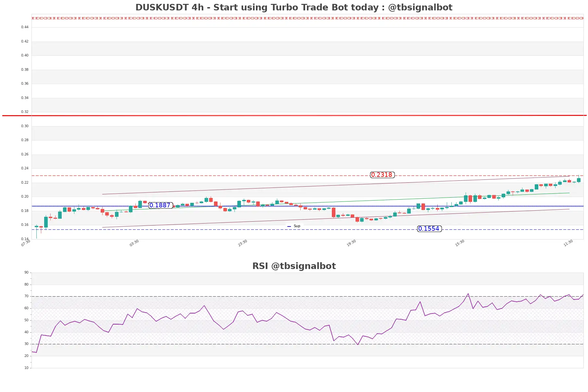This screenshot has width=588, height=392.
Task: Click the DUSKUSDT 4h chart title
Action: pyautogui.click(x=294, y=7)
